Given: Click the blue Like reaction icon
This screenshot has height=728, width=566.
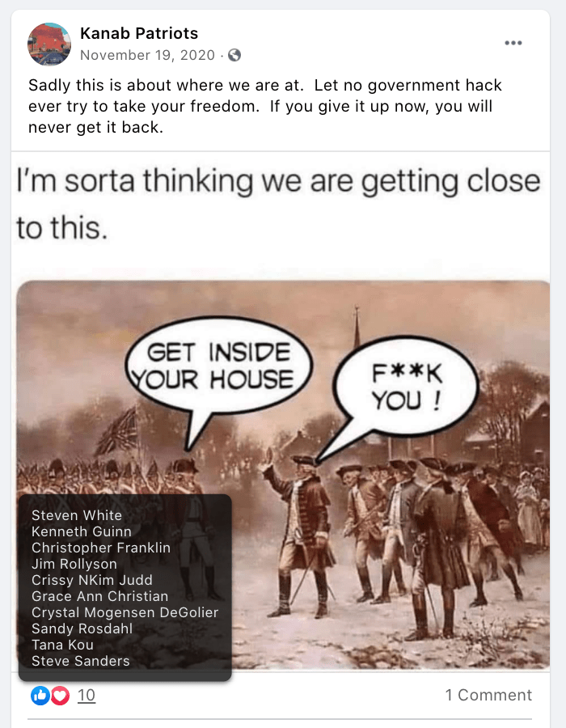Looking at the screenshot, I should coord(40,695).
